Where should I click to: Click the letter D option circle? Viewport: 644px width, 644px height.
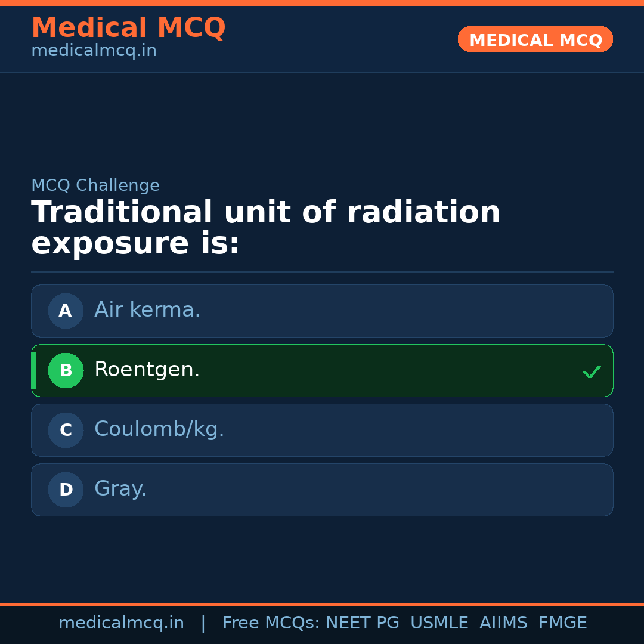[x=66, y=490]
